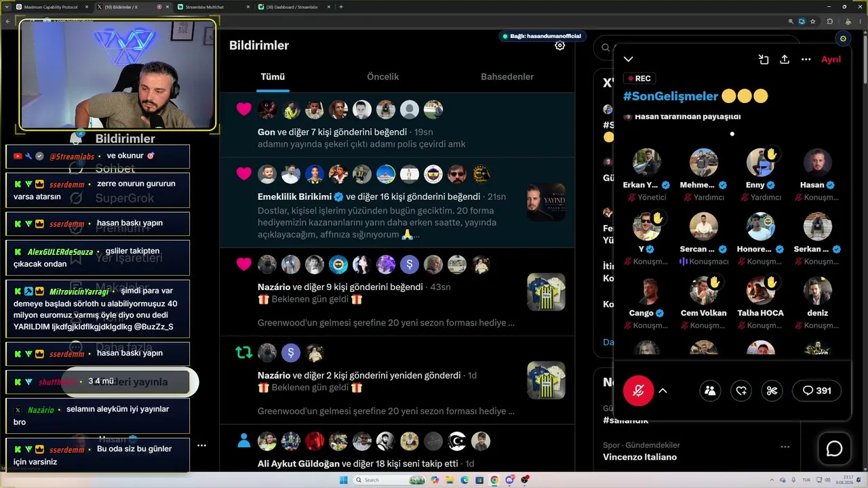Open the floating messages chat bubble

(834, 449)
